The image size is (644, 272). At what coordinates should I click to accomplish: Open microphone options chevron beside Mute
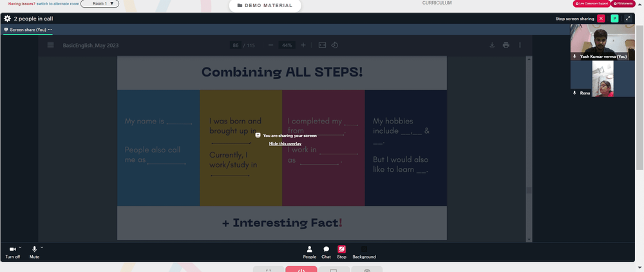tap(41, 248)
